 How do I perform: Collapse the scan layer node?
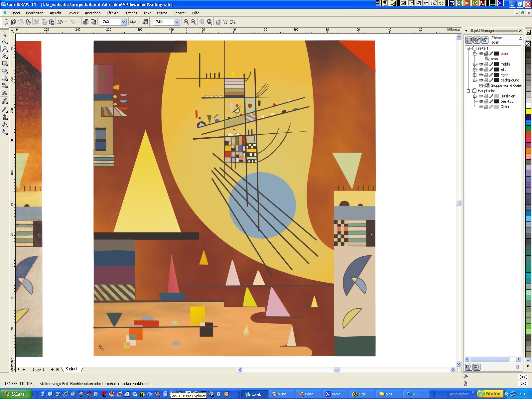(x=475, y=54)
